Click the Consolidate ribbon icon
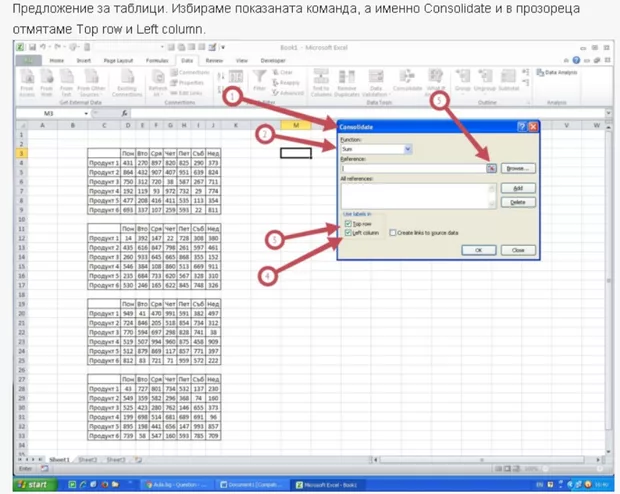620x494 pixels. tap(407, 80)
